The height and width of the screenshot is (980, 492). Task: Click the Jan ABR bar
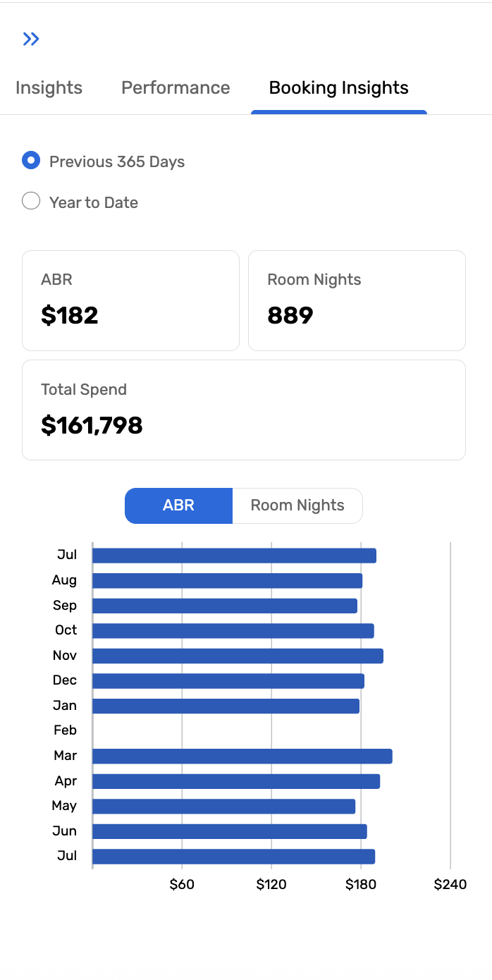pos(226,706)
